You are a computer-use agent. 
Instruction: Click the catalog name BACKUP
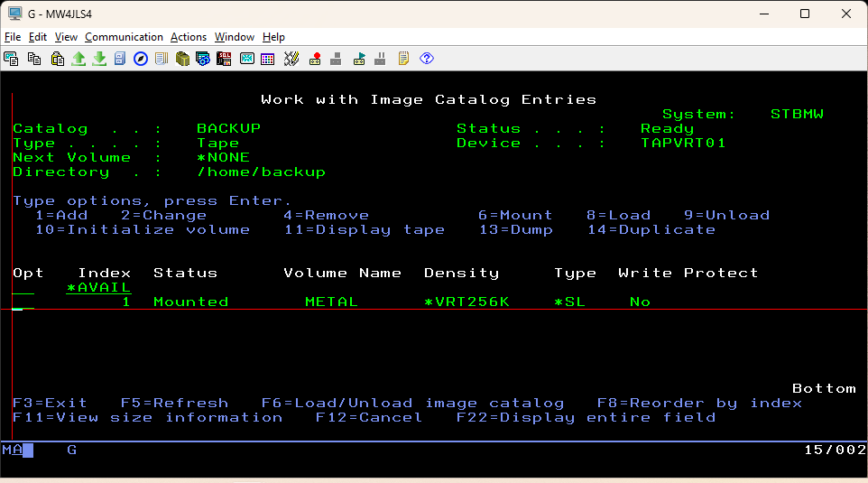(228, 128)
